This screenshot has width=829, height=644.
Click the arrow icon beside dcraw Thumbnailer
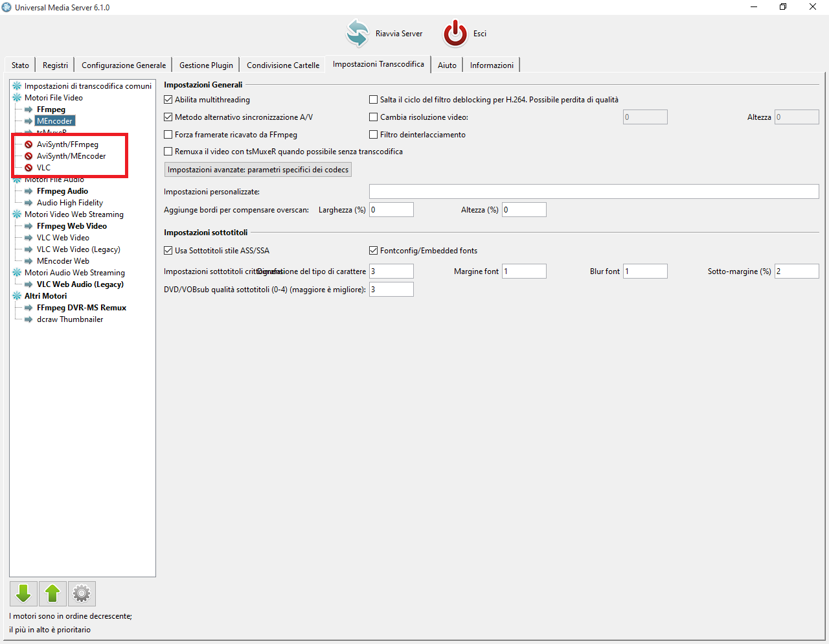pyautogui.click(x=28, y=319)
